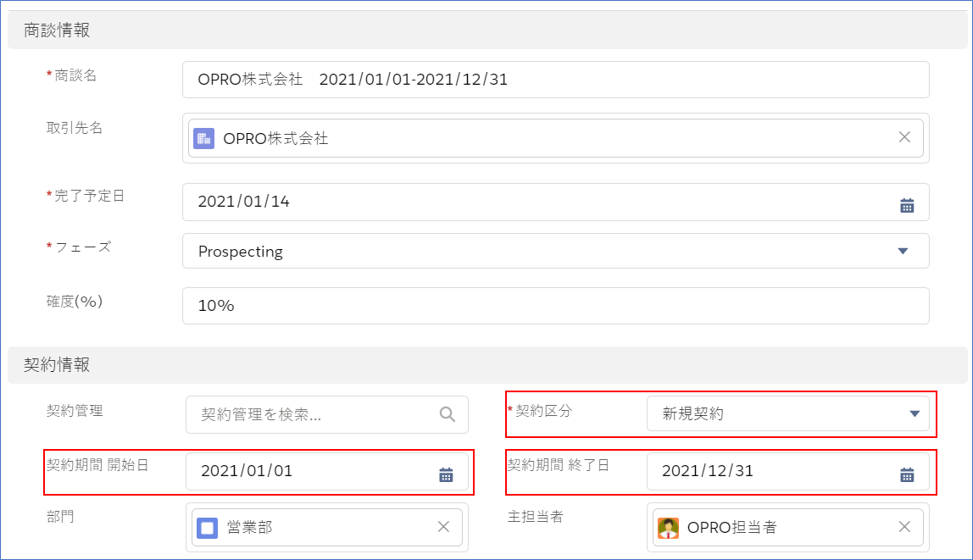Remove OPRO担当者 from 主担当者 field

[x=904, y=527]
